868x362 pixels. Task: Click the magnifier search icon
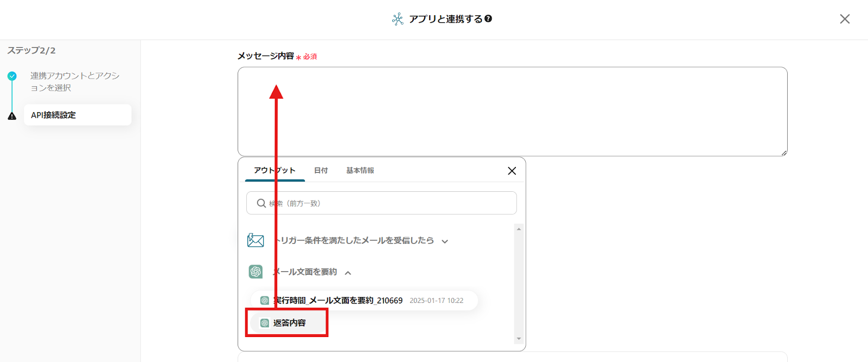tap(261, 203)
